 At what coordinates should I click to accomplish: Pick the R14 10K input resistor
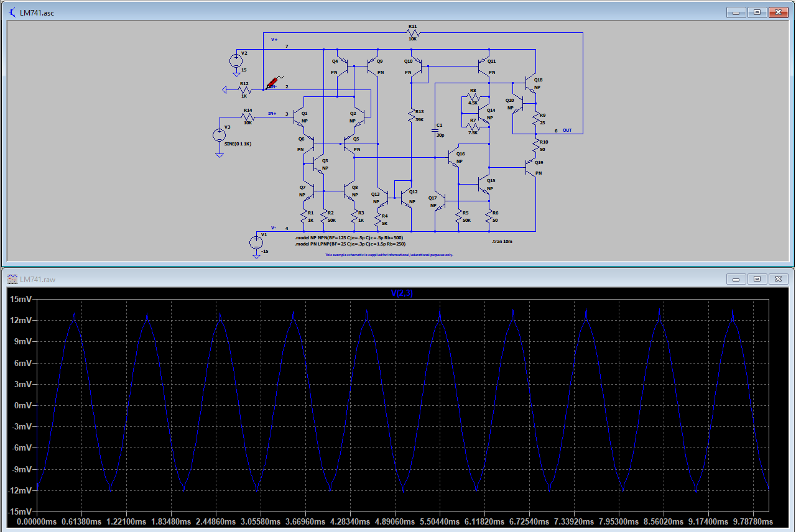[248, 117]
